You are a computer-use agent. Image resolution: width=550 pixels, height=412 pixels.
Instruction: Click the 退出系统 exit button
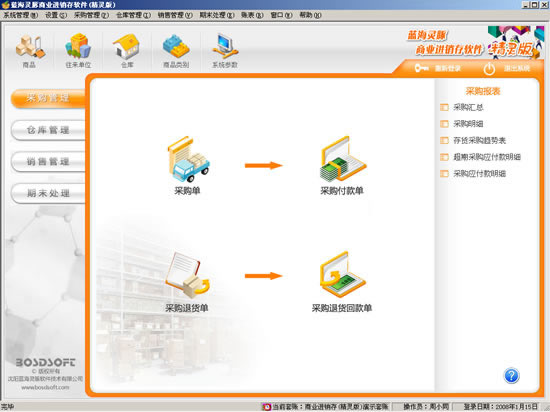click(507, 68)
